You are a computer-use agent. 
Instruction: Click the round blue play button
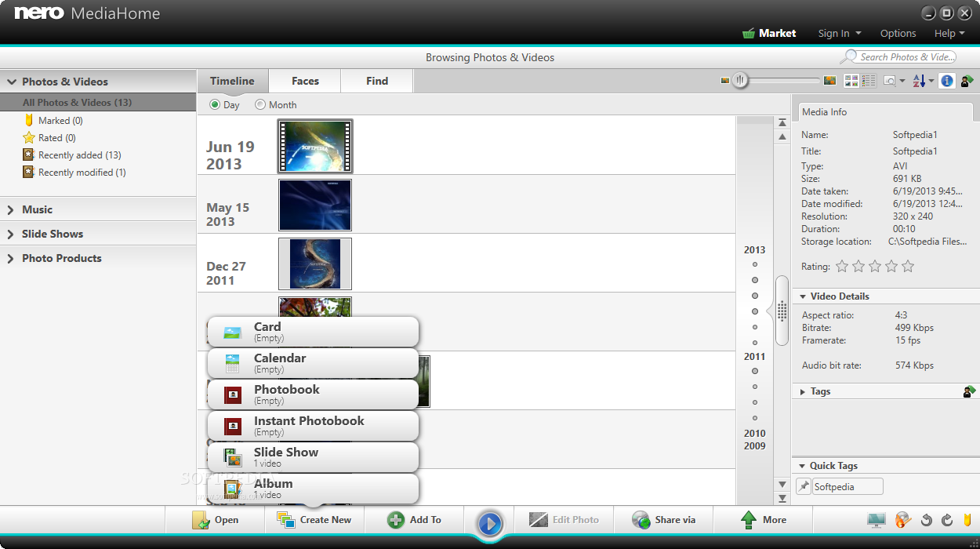click(x=490, y=523)
